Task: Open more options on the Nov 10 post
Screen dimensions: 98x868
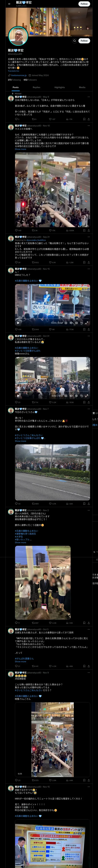Action: [89, 126]
